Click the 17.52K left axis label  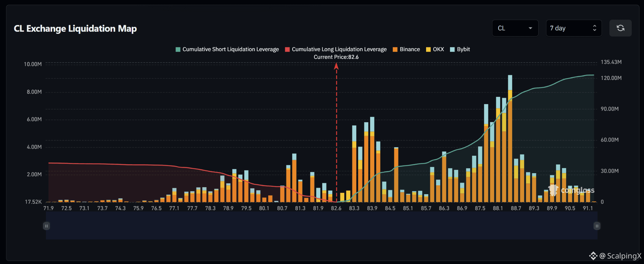pyautogui.click(x=33, y=202)
